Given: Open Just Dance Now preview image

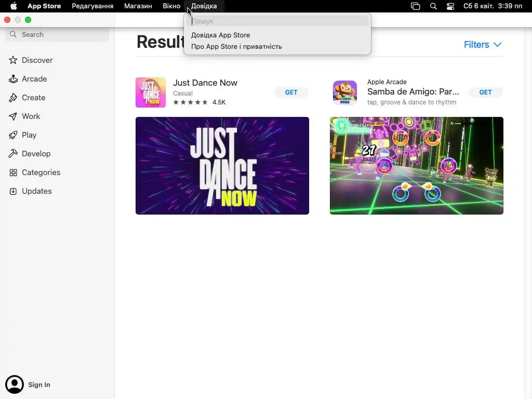Looking at the screenshot, I should 222,166.
